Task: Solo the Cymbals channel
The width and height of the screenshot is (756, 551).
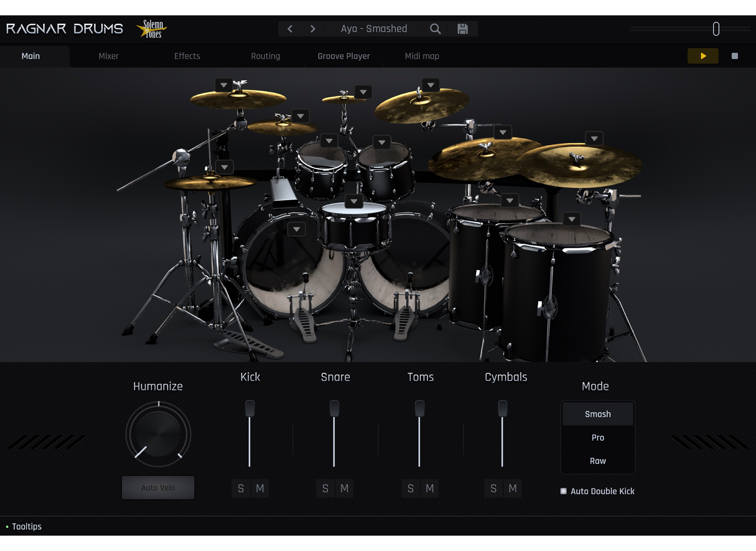Action: pyautogui.click(x=493, y=488)
